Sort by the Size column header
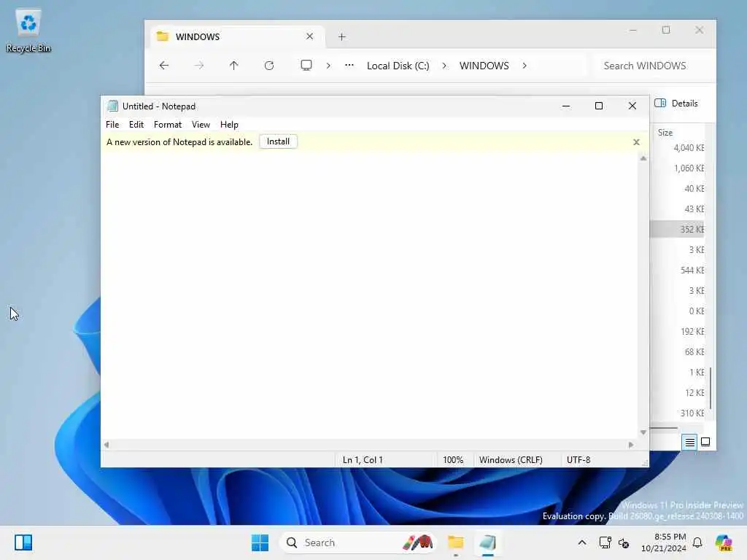The image size is (747, 560). (665, 133)
